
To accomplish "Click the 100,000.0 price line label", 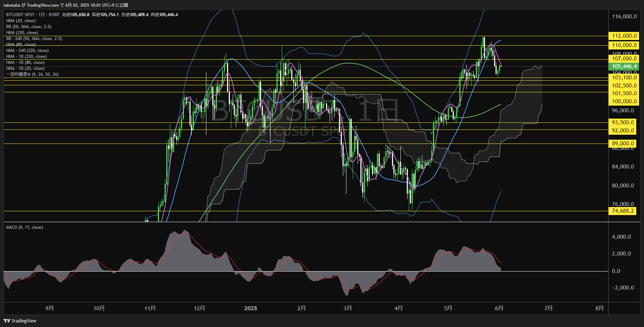I will (x=624, y=101).
